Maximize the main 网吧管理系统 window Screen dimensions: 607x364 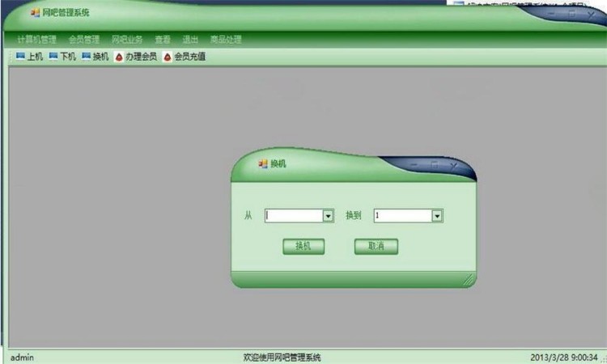(x=571, y=15)
